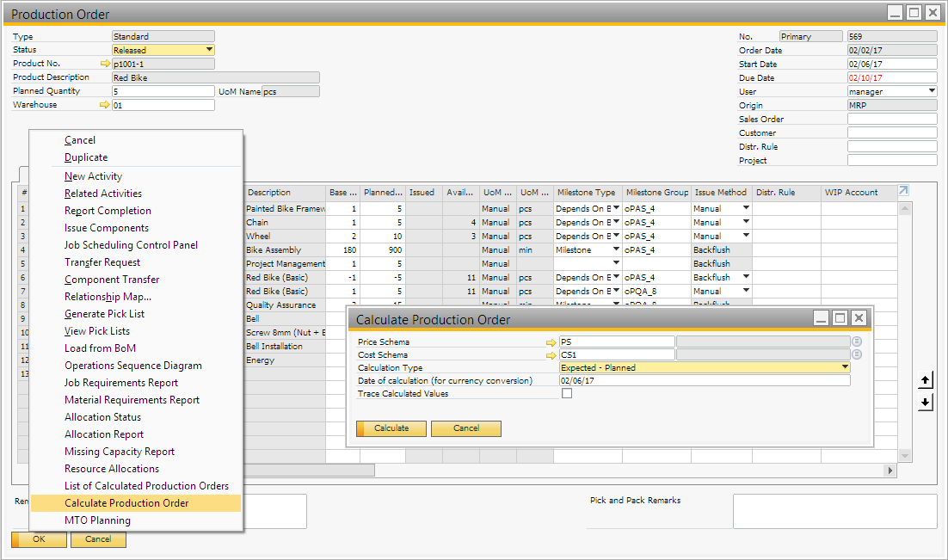Viewport: 948px width, 560px height.
Task: Click the Price Schema link arrow
Action: tap(551, 342)
